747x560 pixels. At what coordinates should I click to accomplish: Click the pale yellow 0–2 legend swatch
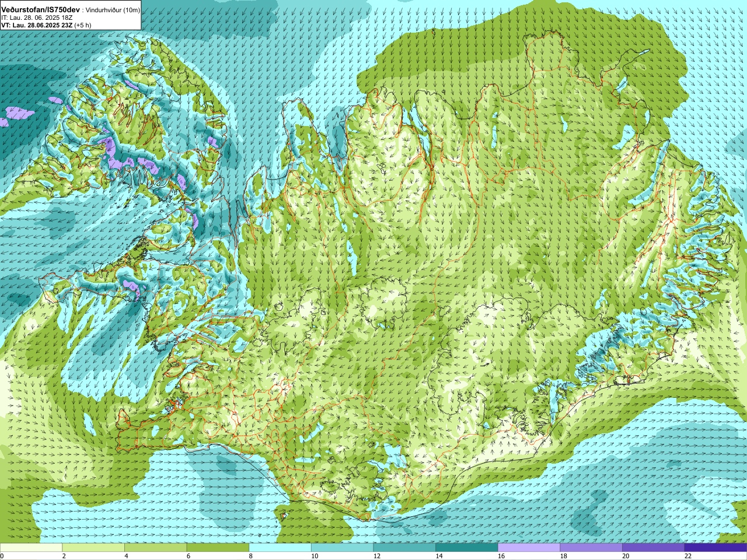point(31,548)
